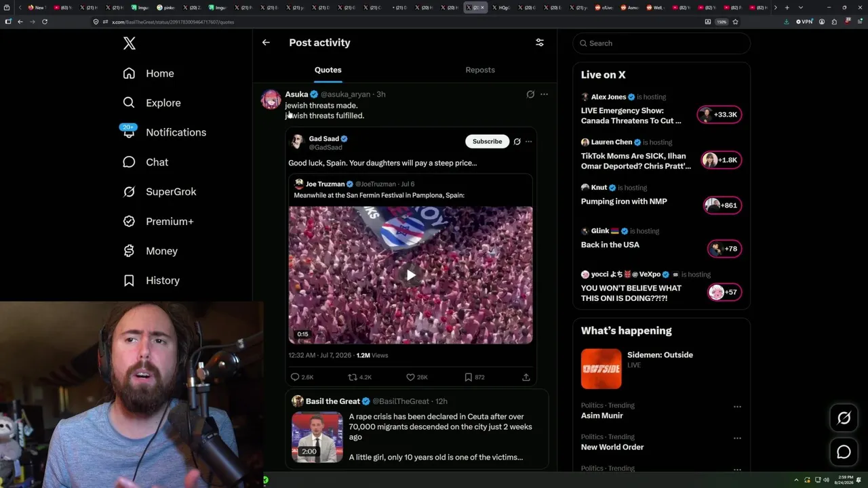Repost Gad Saad's post (4.2K)
The height and width of the screenshot is (488, 868).
click(359, 377)
